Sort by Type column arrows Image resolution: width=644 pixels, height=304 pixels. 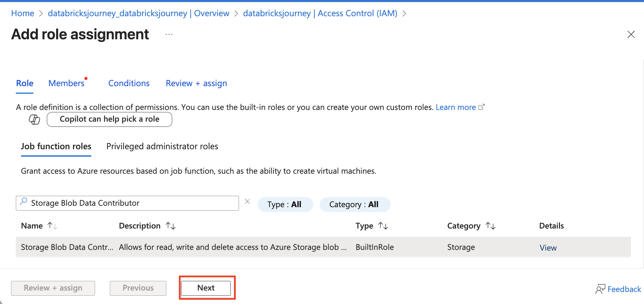[383, 226]
